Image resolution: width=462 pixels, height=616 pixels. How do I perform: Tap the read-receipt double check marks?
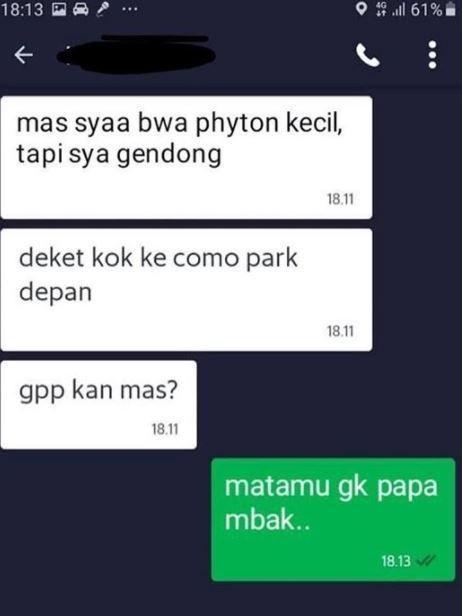(x=425, y=561)
